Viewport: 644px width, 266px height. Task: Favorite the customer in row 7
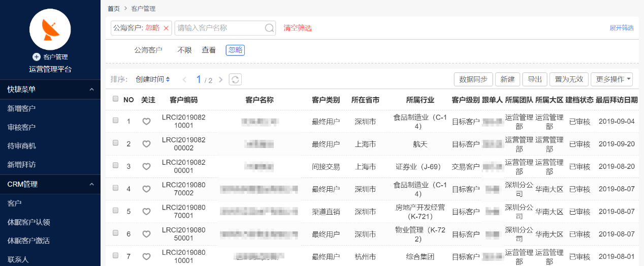coord(146,256)
